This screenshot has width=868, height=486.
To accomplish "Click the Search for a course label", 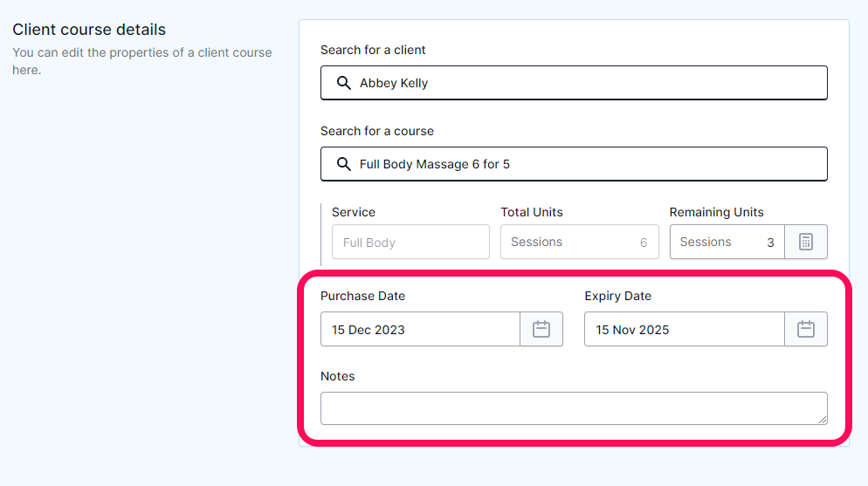I will 377,131.
